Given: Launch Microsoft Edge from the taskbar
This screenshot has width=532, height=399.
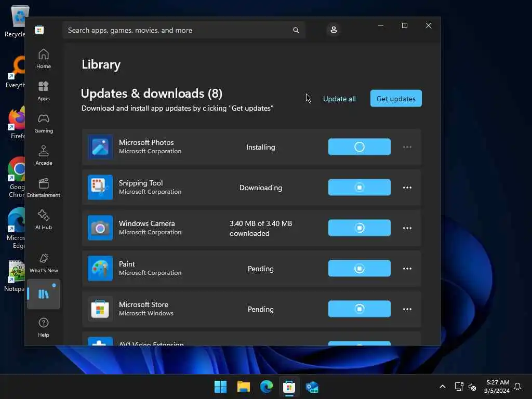Looking at the screenshot, I should tap(267, 387).
